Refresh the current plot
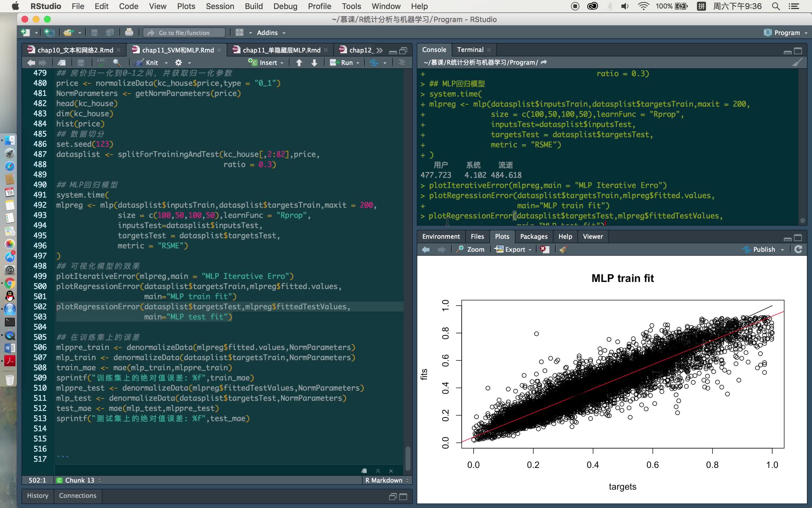812x508 pixels. 798,249
